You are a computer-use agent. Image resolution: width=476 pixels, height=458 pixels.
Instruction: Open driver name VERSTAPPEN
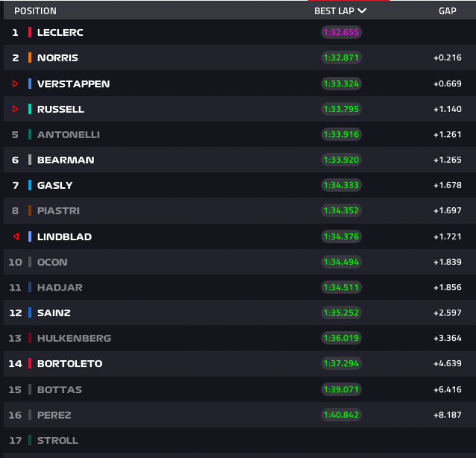click(x=73, y=84)
